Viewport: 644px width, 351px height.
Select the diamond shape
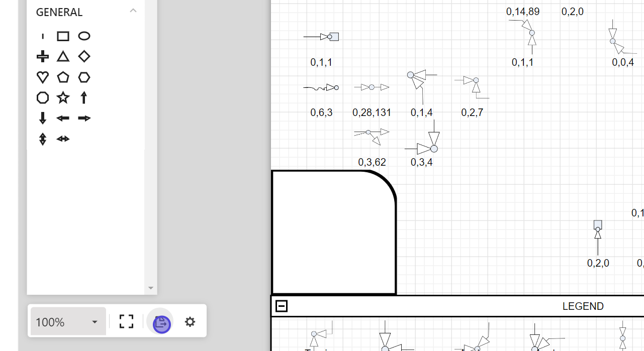tap(84, 56)
